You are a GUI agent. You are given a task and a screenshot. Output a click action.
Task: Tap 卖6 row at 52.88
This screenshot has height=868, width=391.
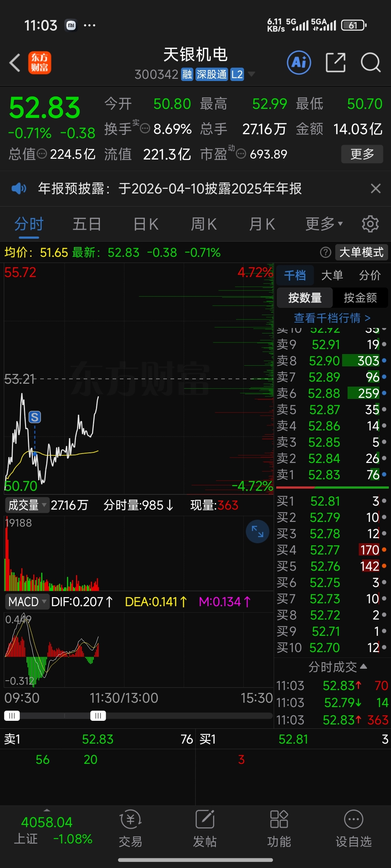click(332, 393)
